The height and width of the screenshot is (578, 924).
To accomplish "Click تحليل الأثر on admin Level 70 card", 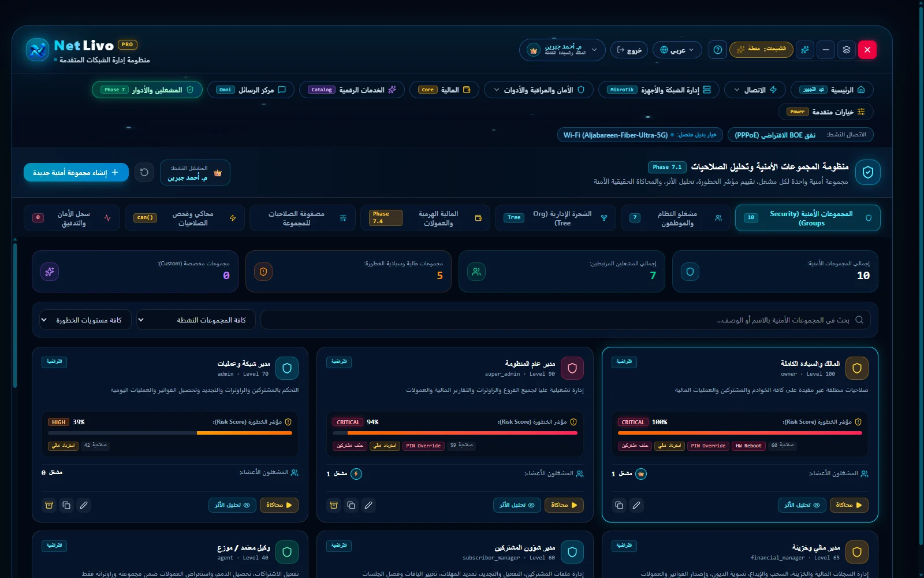I will click(x=232, y=505).
